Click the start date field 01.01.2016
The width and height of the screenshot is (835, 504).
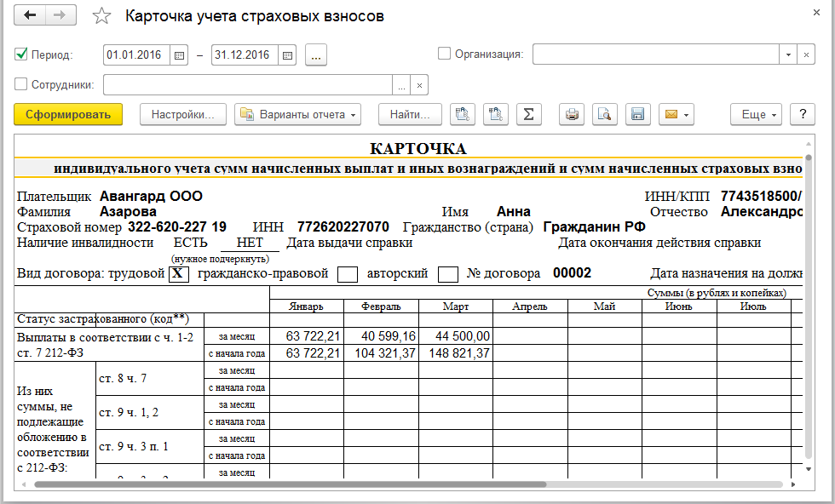coord(137,54)
